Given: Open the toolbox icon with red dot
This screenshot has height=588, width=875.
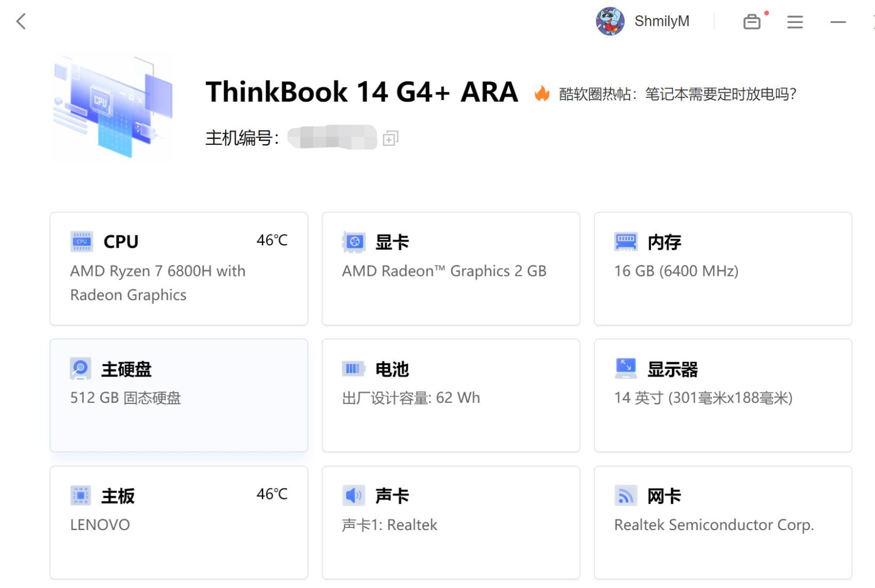Looking at the screenshot, I should 752,21.
